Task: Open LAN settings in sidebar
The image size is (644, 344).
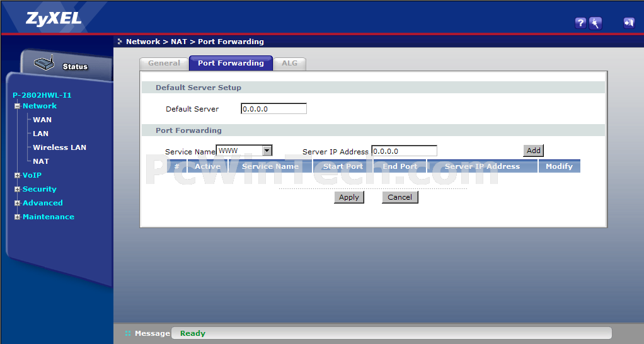Action: (41, 134)
